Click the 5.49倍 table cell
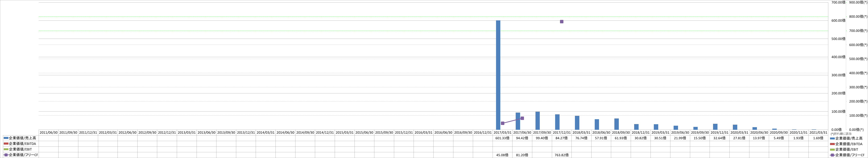This screenshot has height=158, width=868. click(779, 138)
